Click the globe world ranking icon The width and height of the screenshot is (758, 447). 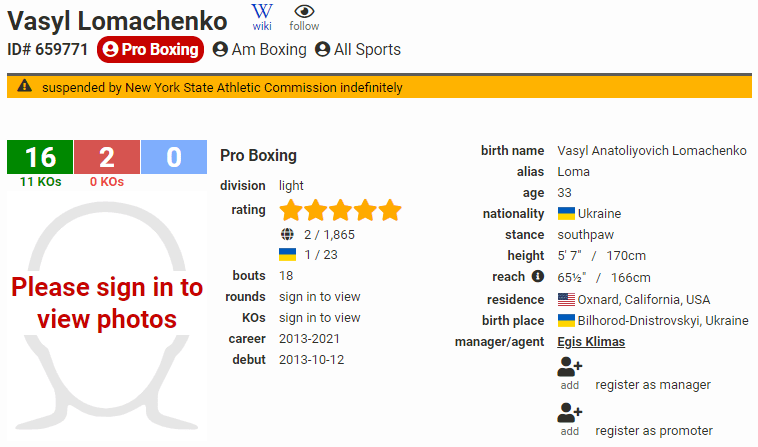[287, 234]
